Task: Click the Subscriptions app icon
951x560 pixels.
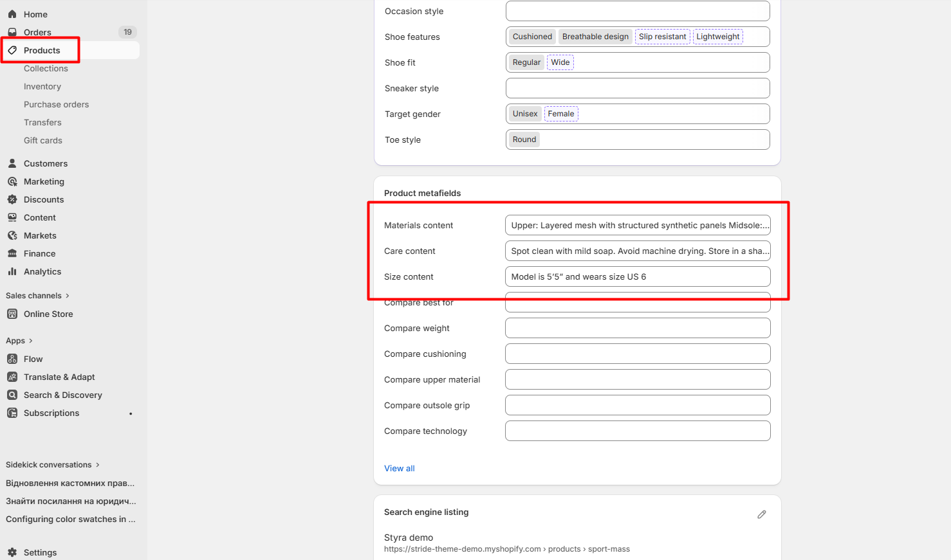Action: click(x=12, y=413)
